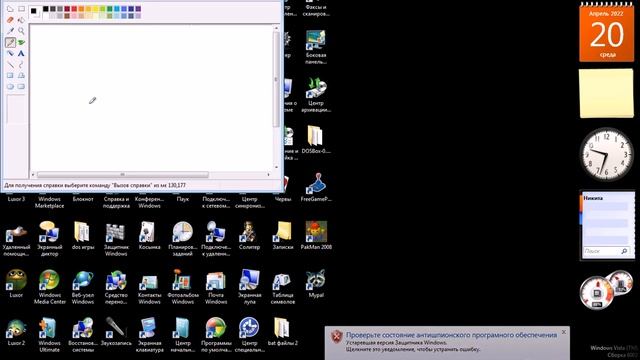640x360 pixels.
Task: Open the Фотоальбом Windows shortcut
Action: click(182, 287)
